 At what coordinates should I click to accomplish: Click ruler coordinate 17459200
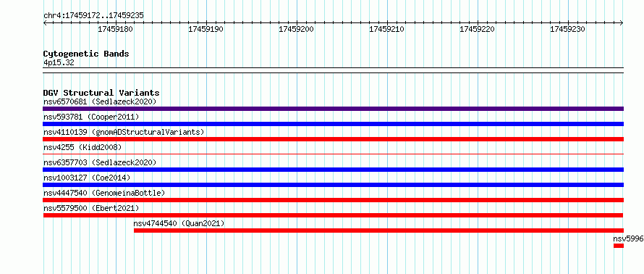(x=296, y=30)
